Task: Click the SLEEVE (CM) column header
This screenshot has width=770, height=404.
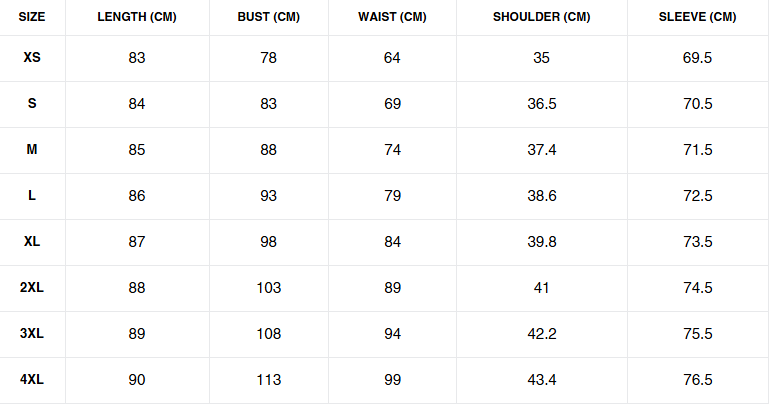Action: (x=697, y=17)
